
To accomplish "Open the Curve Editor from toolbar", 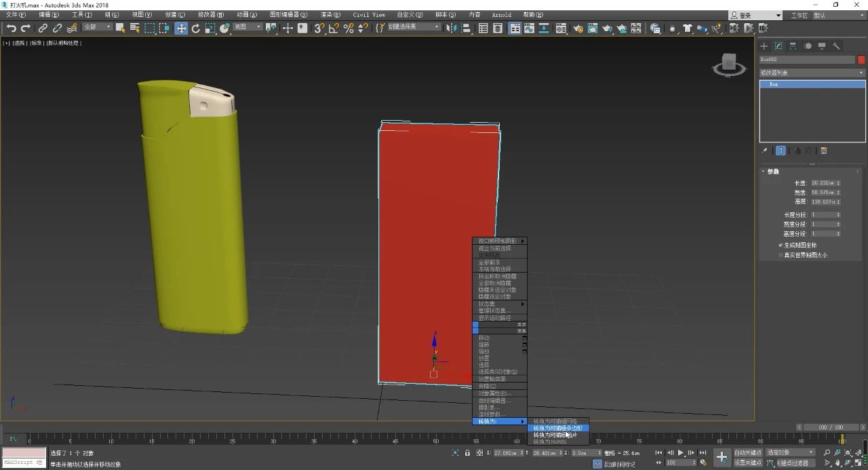I will pyautogui.click(x=529, y=28).
